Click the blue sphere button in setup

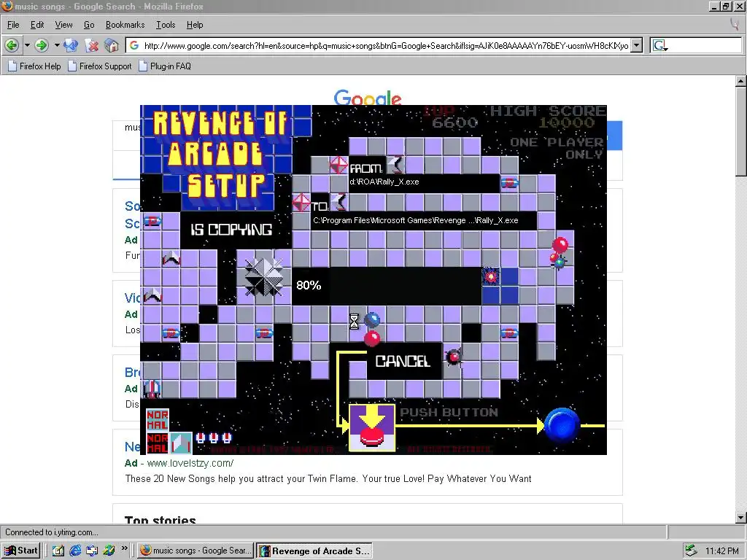click(x=562, y=425)
